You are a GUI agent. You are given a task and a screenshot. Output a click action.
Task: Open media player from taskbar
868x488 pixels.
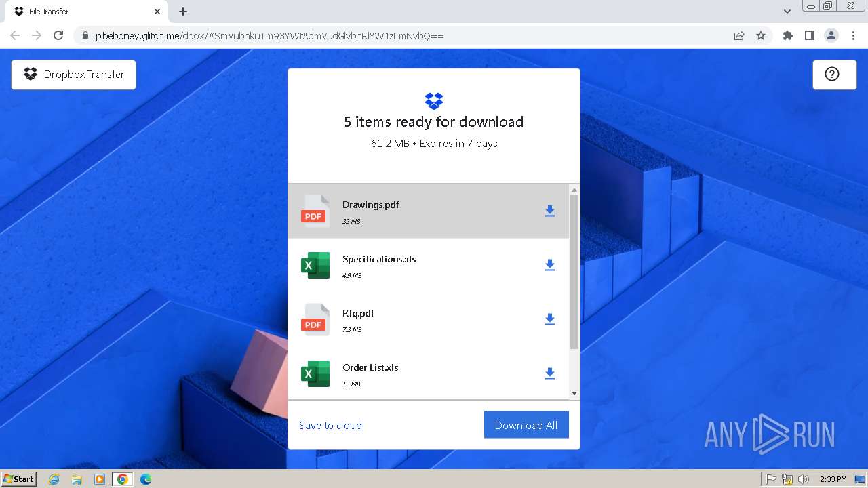(x=100, y=479)
